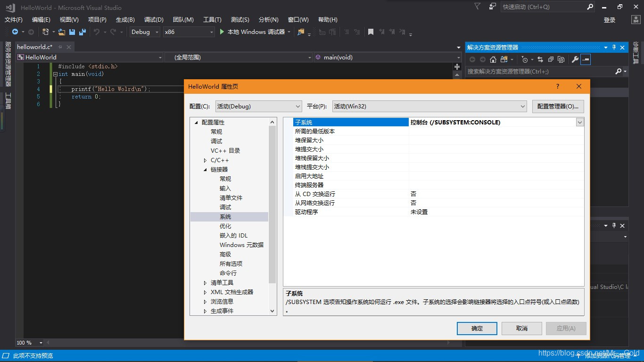Toggle the Solution Explorer auto-hide pin

coord(614,47)
